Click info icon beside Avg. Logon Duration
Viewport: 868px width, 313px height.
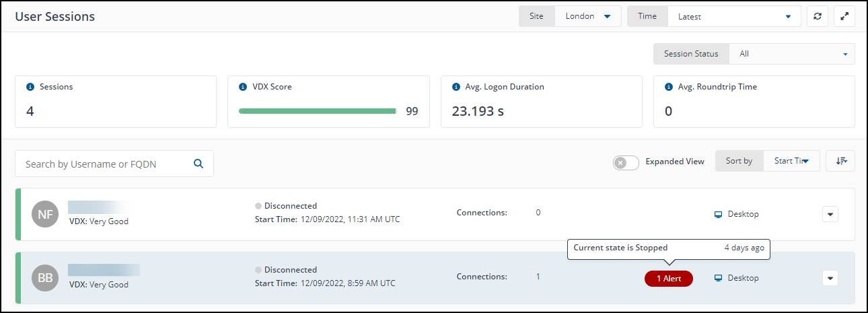456,87
